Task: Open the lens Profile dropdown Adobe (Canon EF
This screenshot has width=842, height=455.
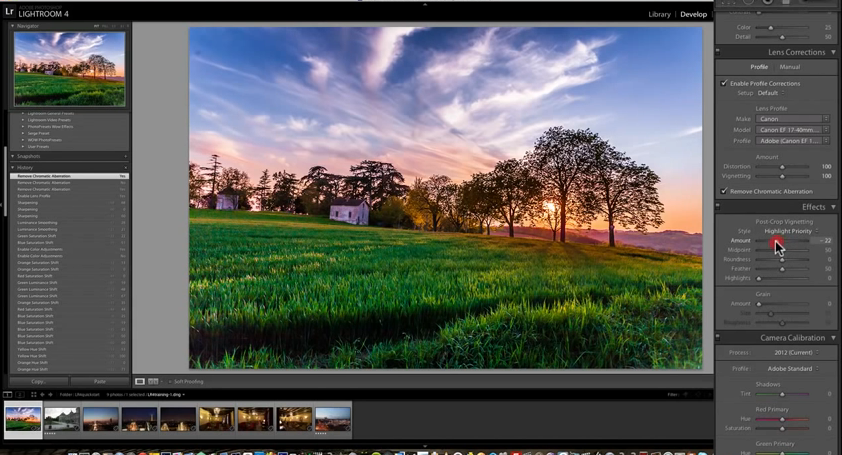Action: coord(793,141)
